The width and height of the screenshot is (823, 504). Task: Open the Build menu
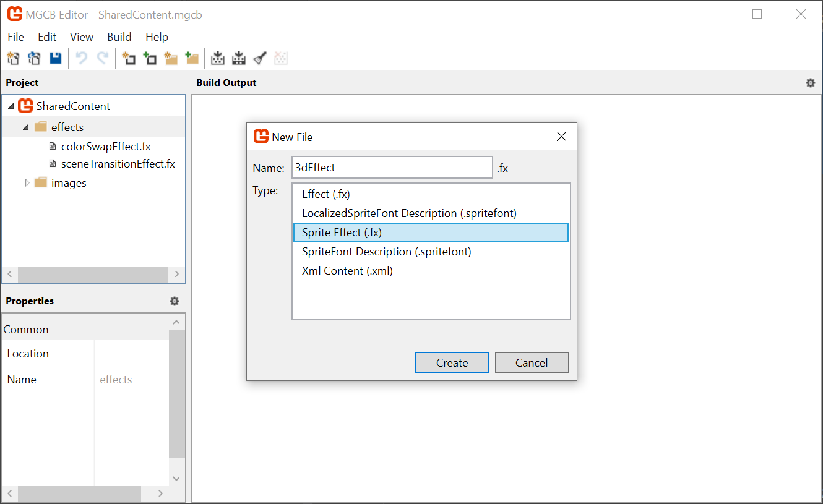(119, 36)
